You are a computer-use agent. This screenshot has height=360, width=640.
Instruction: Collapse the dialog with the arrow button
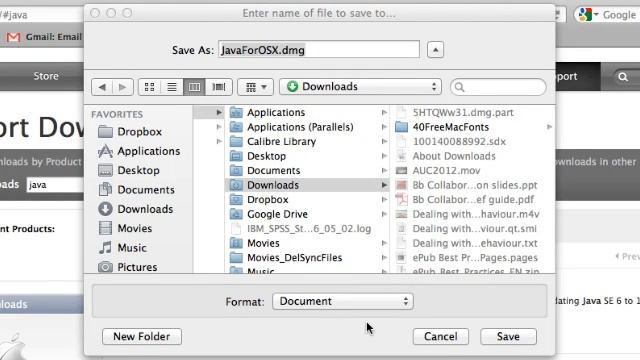point(436,50)
